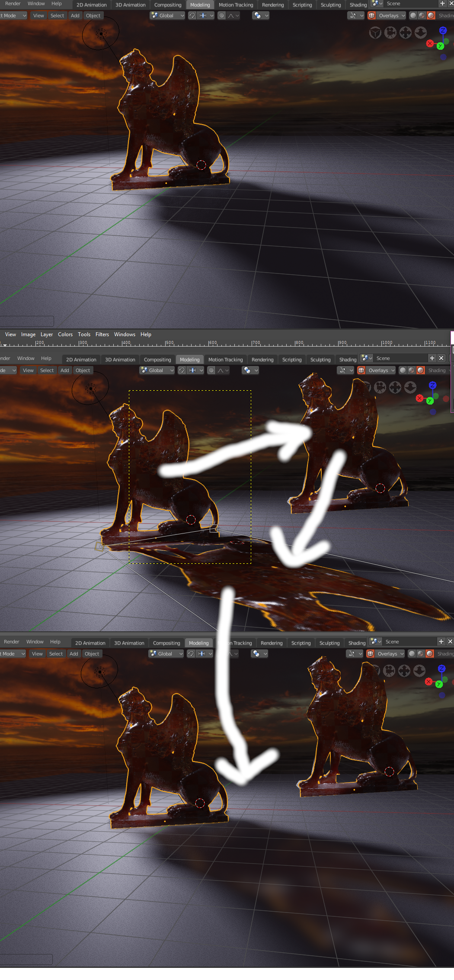Switch to Scripting tab in middle Blender capture
Image resolution: width=454 pixels, height=980 pixels.
(x=292, y=360)
